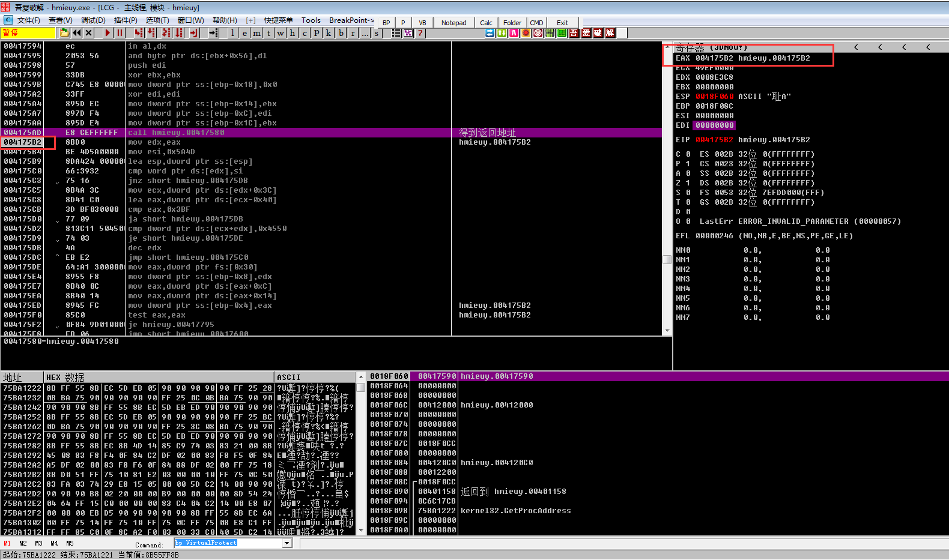Open help with the red question mark icon

click(420, 33)
